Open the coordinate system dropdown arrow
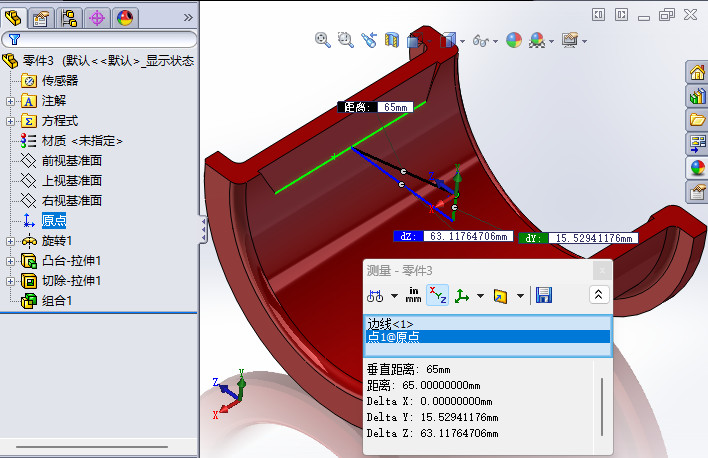This screenshot has width=708, height=458. coord(480,296)
